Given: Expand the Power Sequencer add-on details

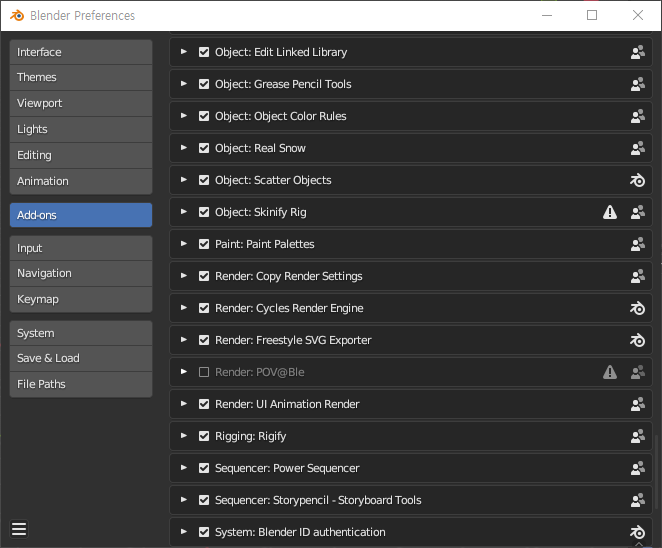Looking at the screenshot, I should click(184, 468).
